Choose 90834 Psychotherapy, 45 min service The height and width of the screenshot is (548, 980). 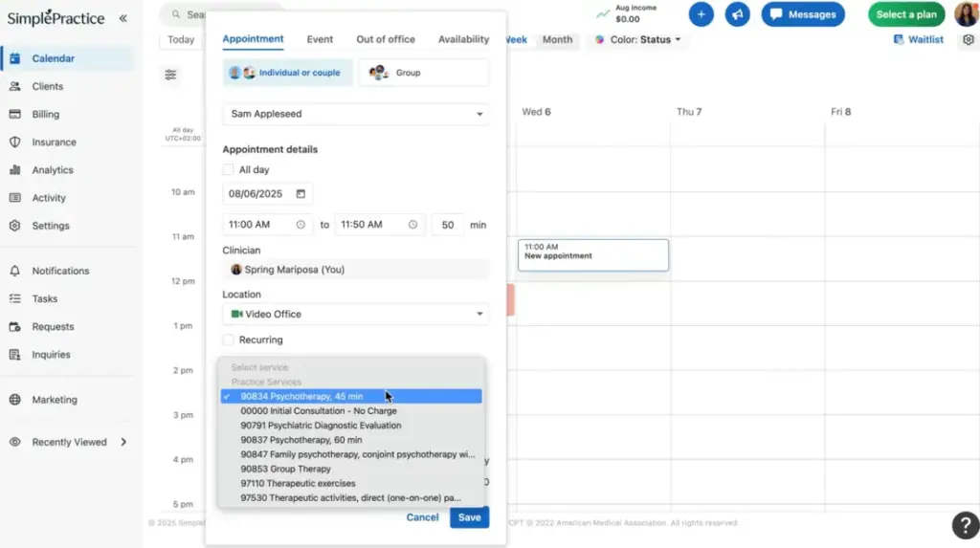click(351, 396)
